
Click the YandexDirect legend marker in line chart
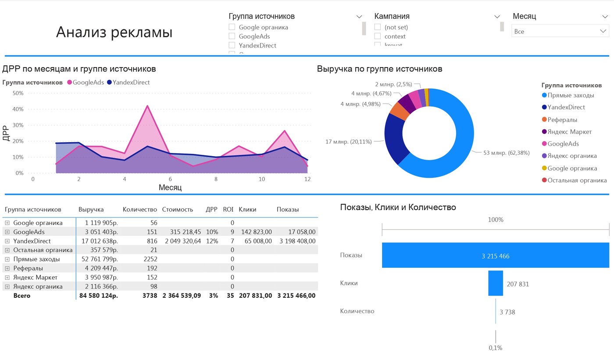109,82
